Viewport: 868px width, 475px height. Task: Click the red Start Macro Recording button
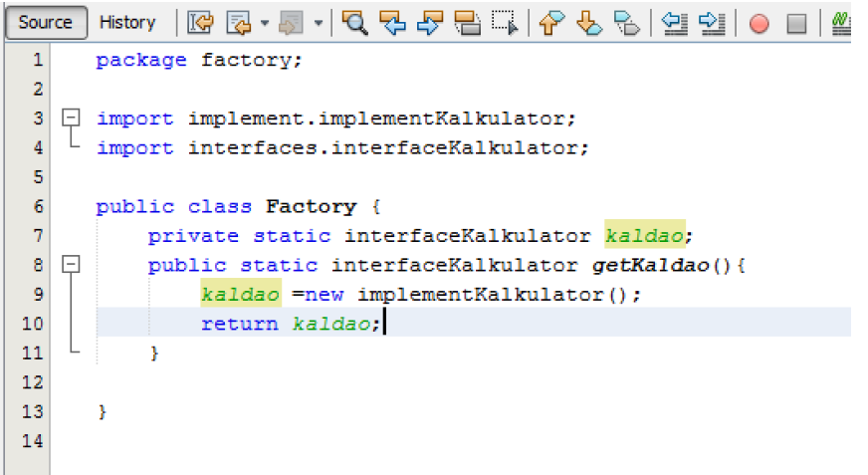point(759,24)
